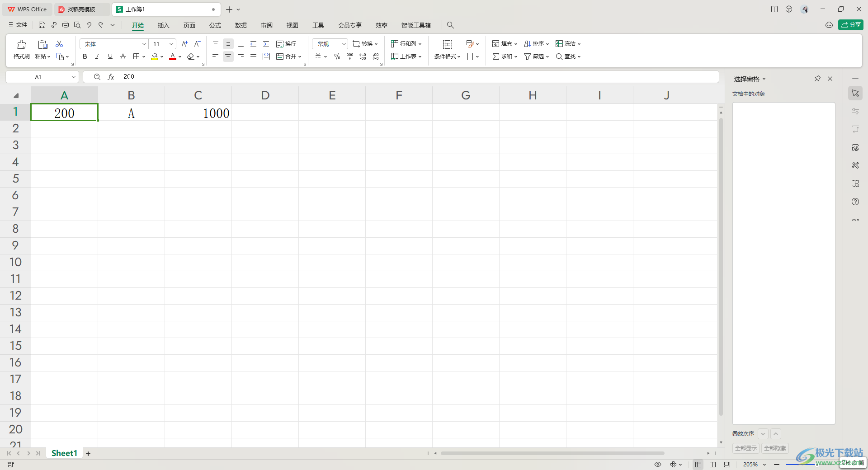
Task: Click the 分享 share button
Action: pyautogui.click(x=851, y=25)
